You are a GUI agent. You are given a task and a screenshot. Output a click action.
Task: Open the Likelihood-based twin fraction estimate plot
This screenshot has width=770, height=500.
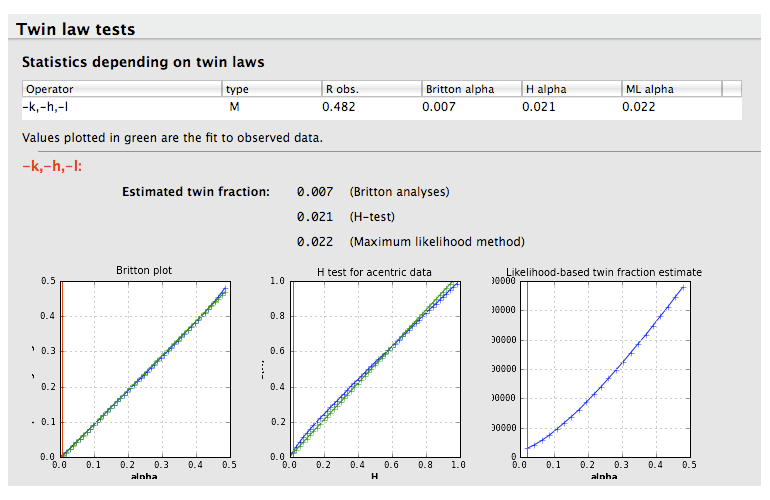tap(603, 368)
